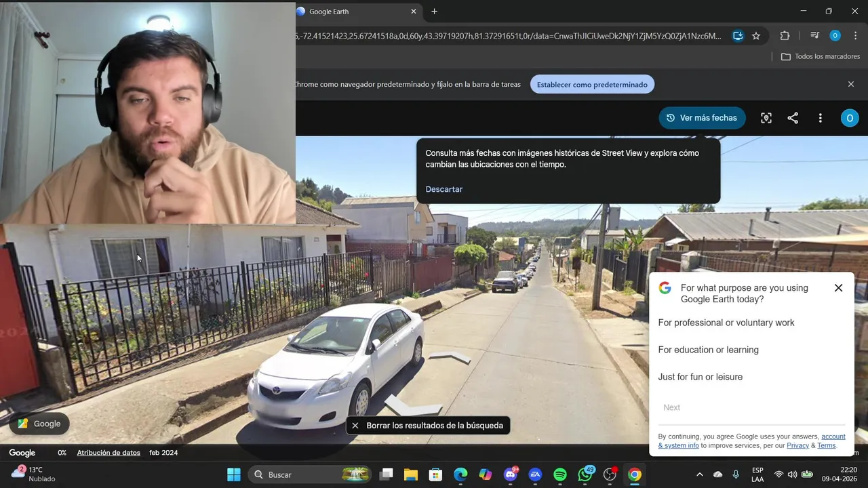Viewport: 868px width, 488px height.
Task: Open the Wi-Fi network tray icon
Action: tap(778, 474)
